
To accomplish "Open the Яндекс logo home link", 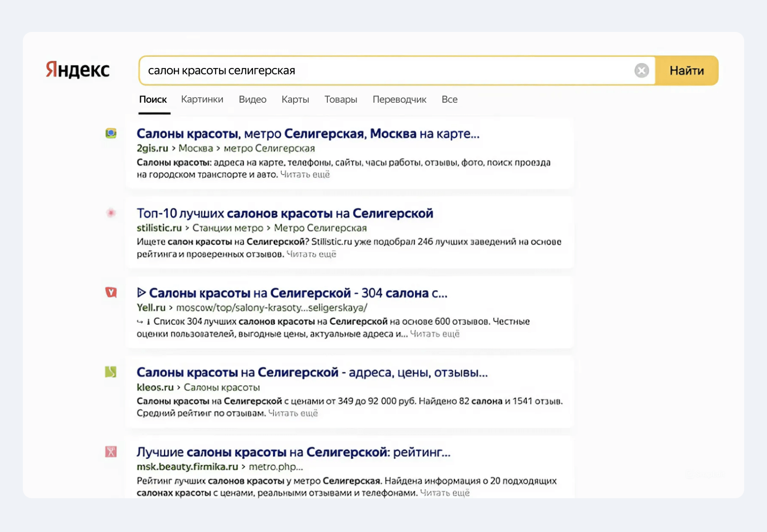I will (x=78, y=70).
